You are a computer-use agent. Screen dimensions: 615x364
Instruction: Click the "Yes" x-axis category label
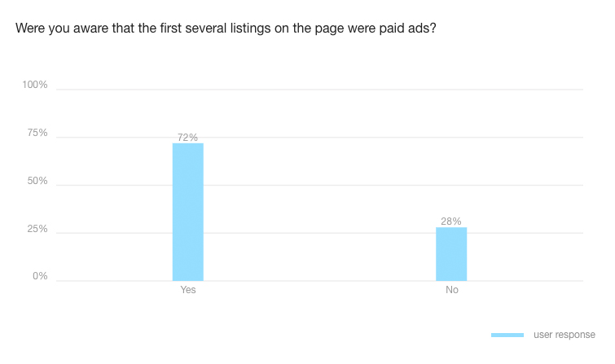(187, 290)
